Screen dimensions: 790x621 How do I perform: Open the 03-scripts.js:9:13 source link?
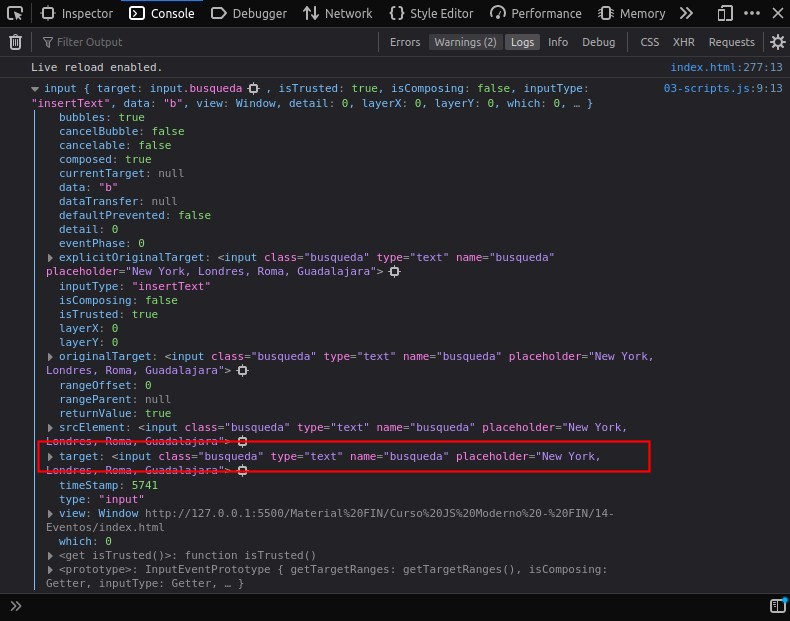point(722,88)
